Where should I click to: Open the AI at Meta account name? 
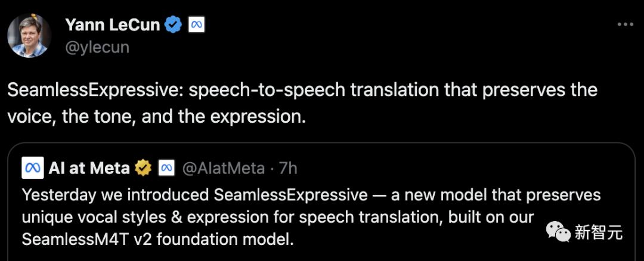pyautogui.click(x=89, y=169)
